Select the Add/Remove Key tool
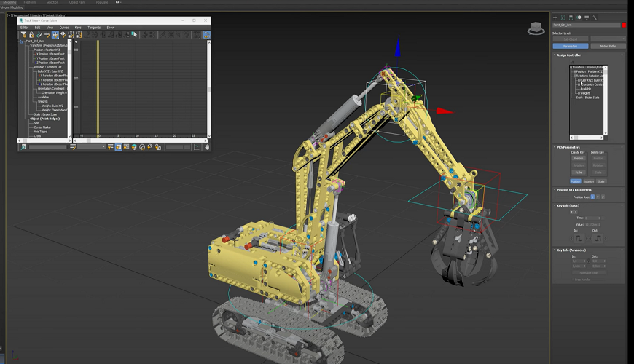This screenshot has width=634, height=364. point(47,35)
